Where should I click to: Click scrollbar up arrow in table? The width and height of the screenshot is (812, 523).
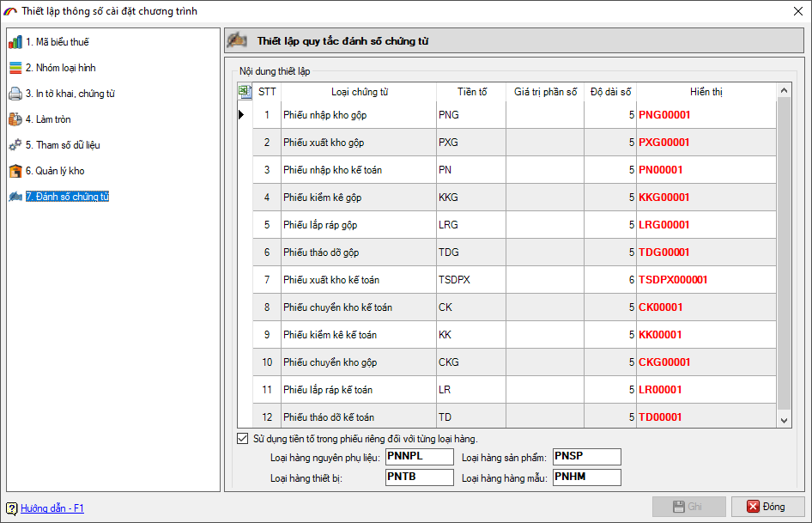[784, 91]
